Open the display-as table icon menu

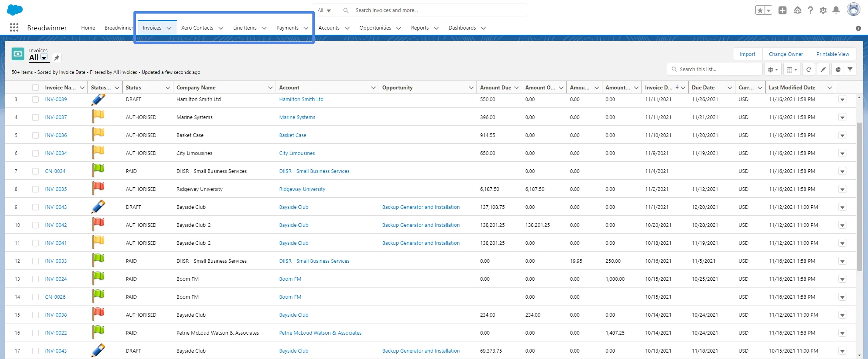[x=792, y=69]
